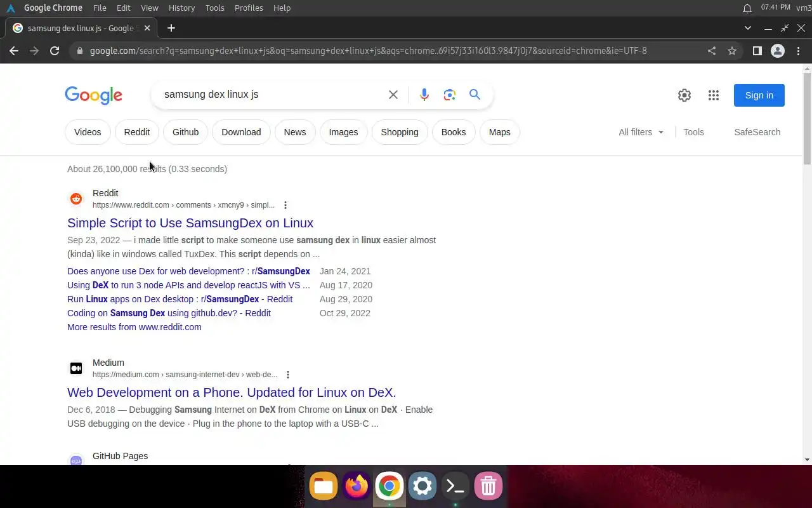Toggle the Chrome side panel
This screenshot has width=812, height=508.
[x=757, y=51]
